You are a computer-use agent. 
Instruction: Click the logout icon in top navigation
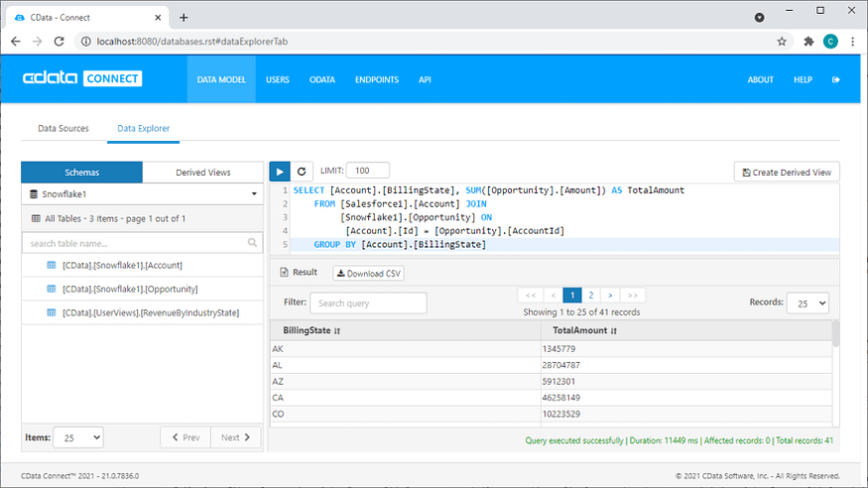[x=836, y=79]
